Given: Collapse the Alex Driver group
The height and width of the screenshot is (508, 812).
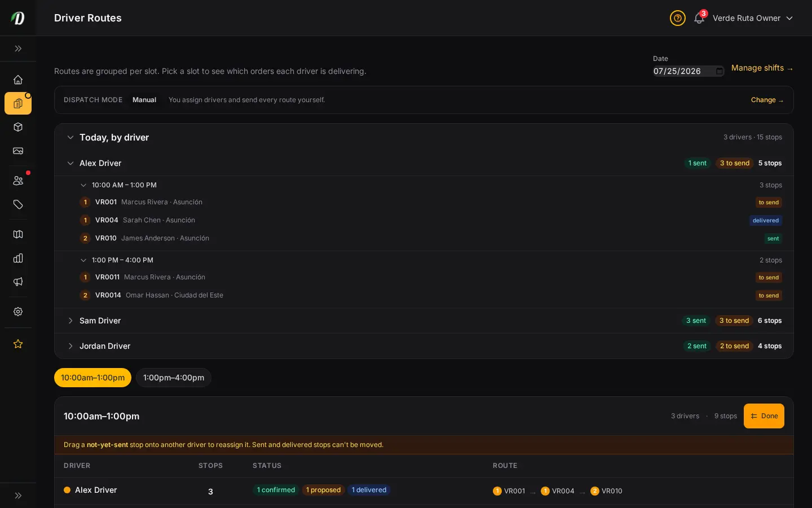Looking at the screenshot, I should coord(70,163).
